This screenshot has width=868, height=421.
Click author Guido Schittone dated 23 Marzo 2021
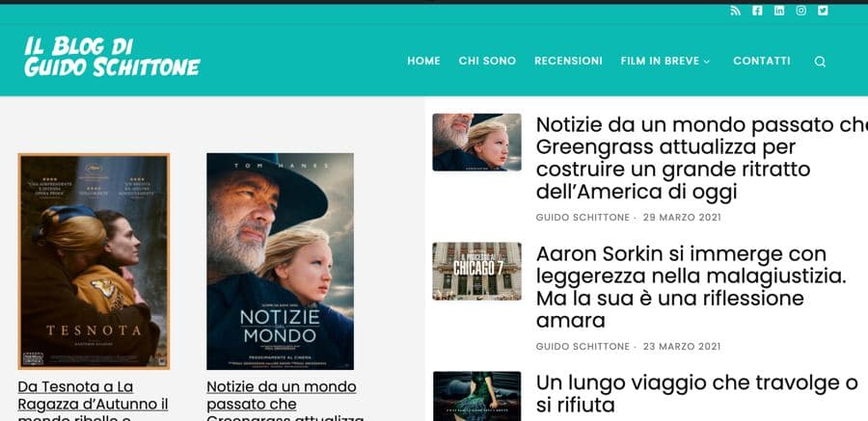pos(583,346)
